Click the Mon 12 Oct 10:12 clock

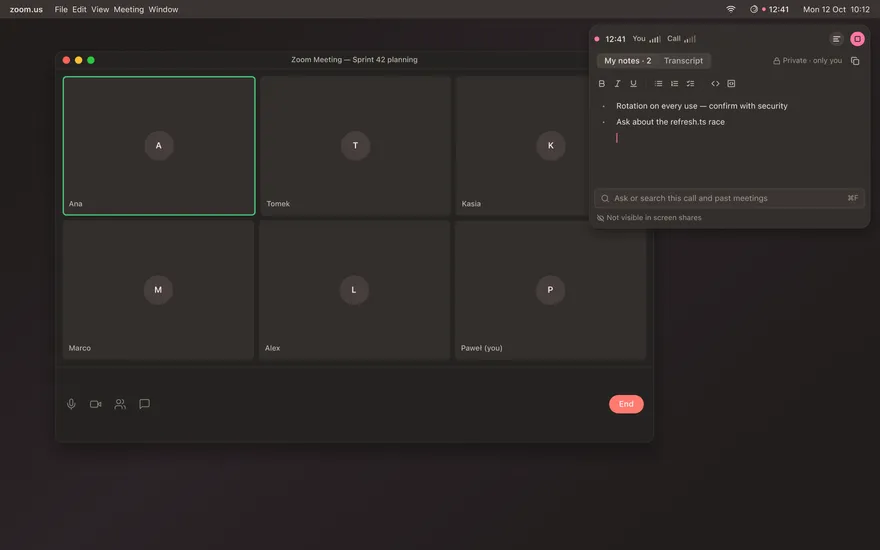click(x=836, y=9)
